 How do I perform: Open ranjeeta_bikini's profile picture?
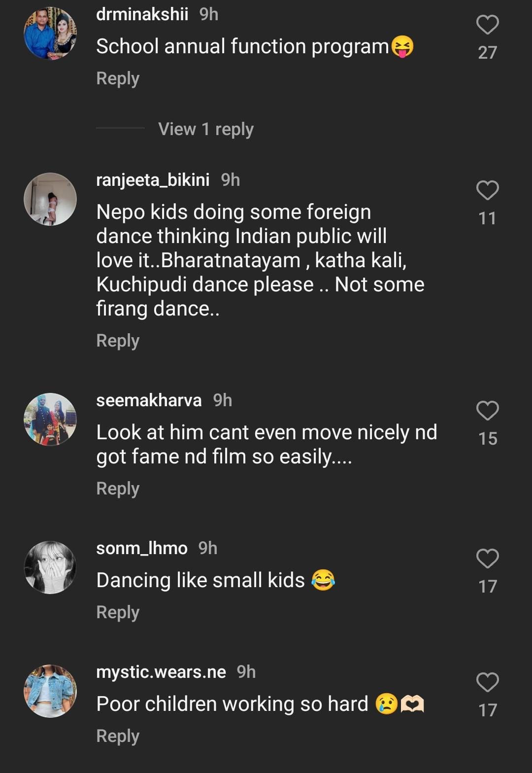pos(50,199)
